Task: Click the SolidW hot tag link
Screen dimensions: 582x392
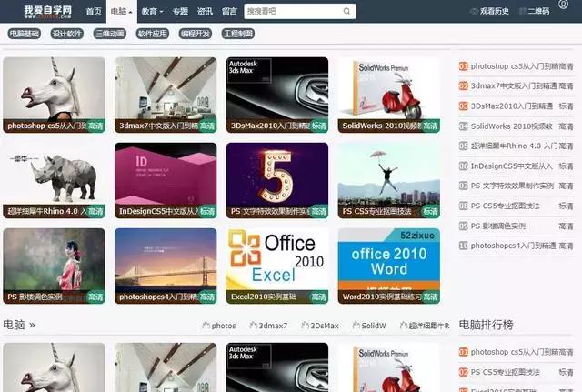Action: pos(369,326)
